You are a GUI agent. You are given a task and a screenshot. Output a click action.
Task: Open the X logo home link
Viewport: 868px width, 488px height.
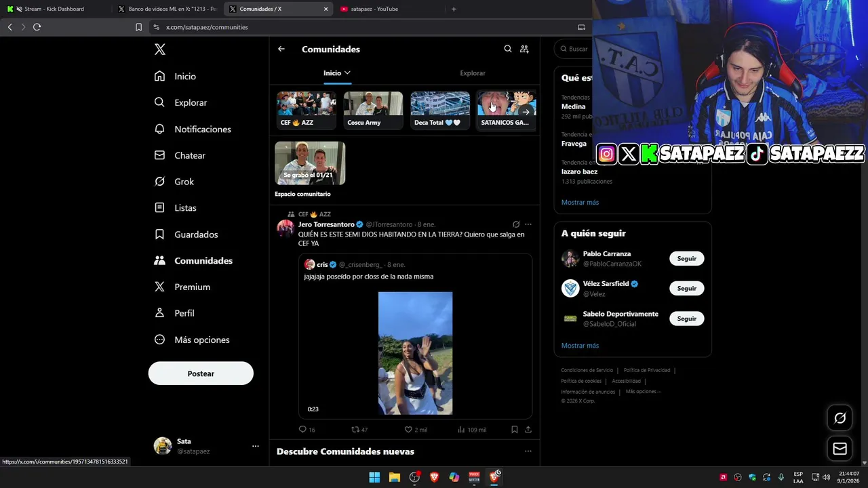(160, 49)
